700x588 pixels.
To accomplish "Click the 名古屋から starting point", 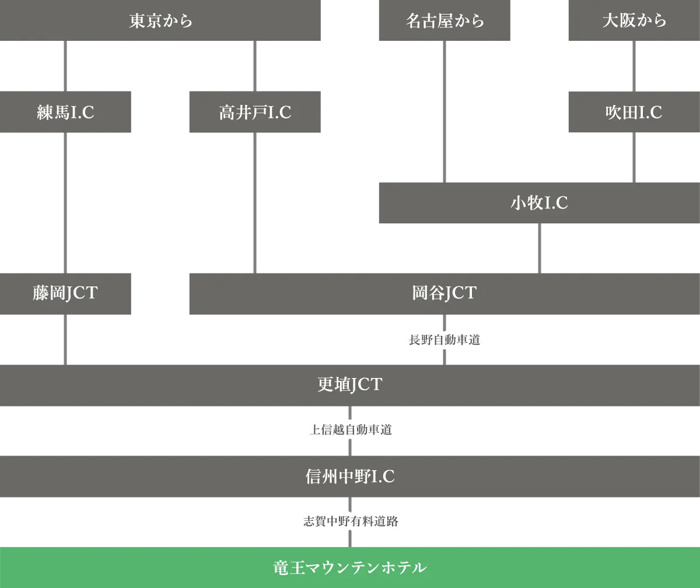I will tap(446, 20).
